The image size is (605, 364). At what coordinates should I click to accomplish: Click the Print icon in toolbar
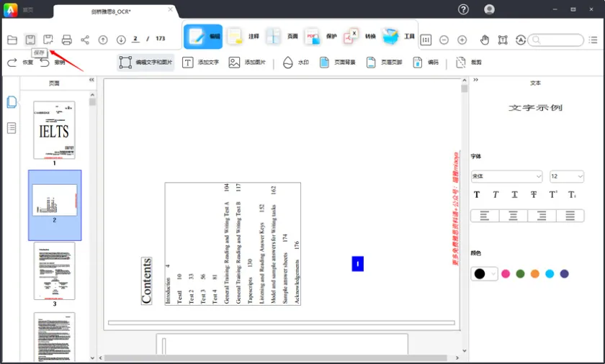[x=67, y=40]
